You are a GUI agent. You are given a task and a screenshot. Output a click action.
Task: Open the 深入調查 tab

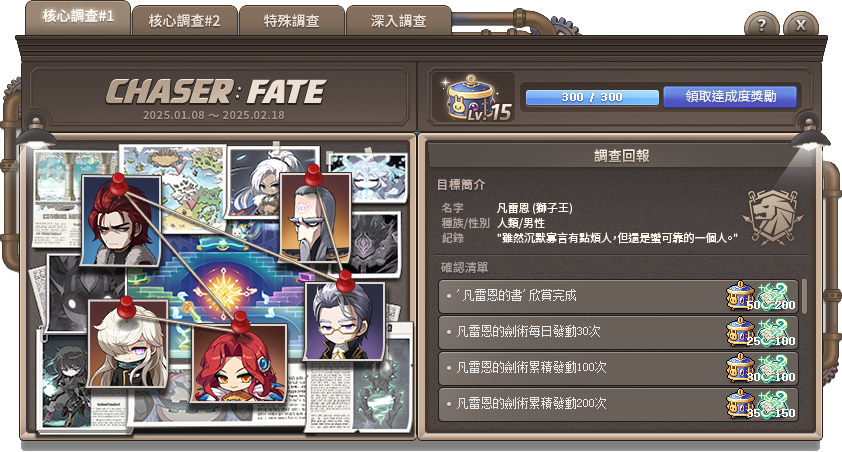(x=398, y=21)
